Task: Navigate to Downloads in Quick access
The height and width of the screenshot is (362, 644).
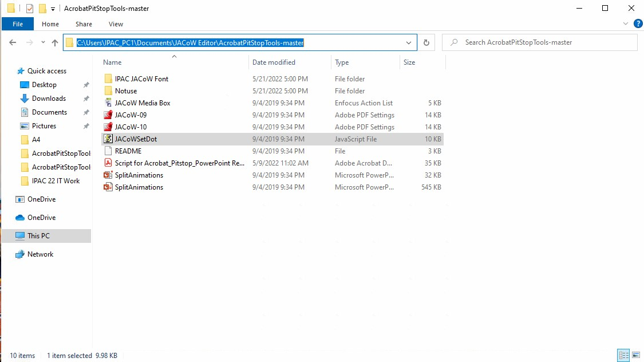Action: (49, 99)
